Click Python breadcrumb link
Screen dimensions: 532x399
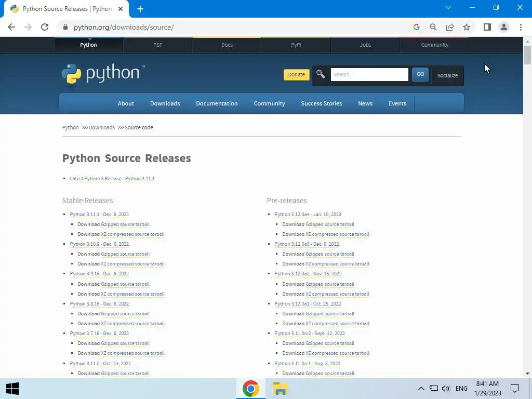pos(70,128)
